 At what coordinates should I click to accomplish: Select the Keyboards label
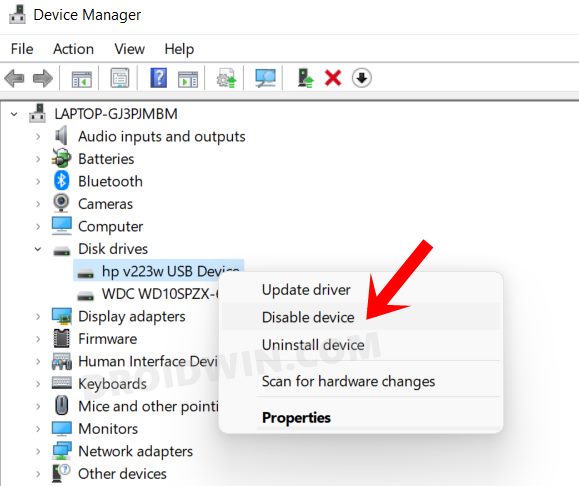pos(112,384)
